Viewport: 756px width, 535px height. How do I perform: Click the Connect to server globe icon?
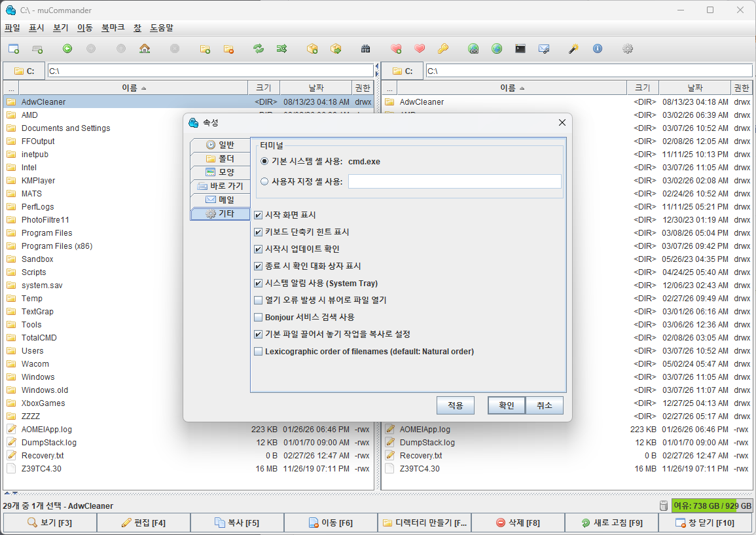click(473, 48)
